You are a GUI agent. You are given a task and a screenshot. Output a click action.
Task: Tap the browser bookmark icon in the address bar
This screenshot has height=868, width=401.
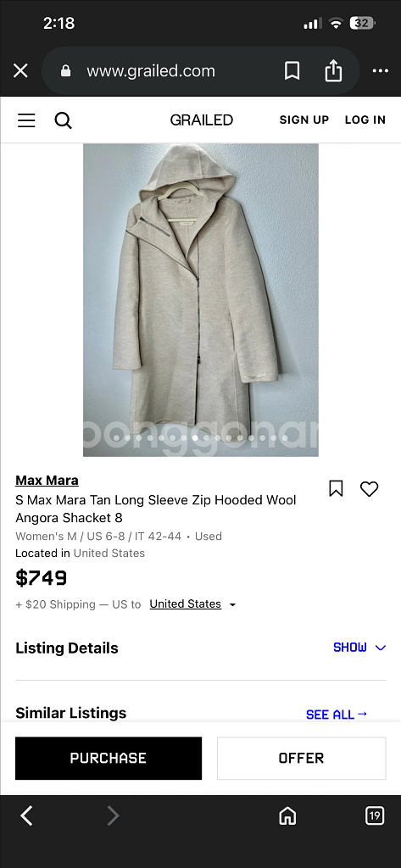click(292, 71)
